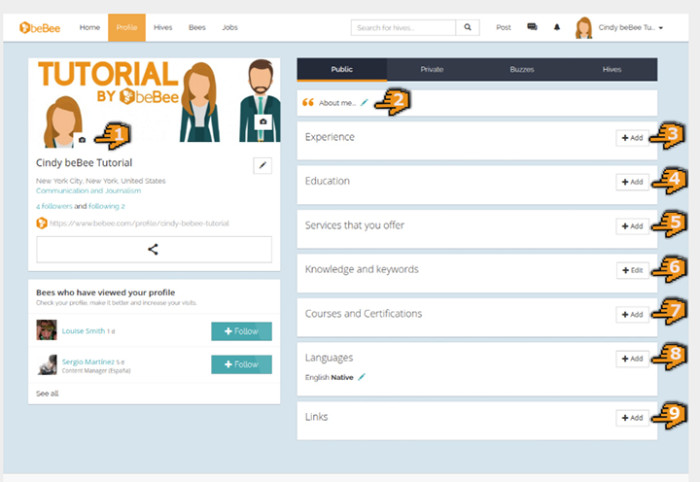Click the About me pencil edit icon
Image resolution: width=700 pixels, height=482 pixels.
point(364,103)
